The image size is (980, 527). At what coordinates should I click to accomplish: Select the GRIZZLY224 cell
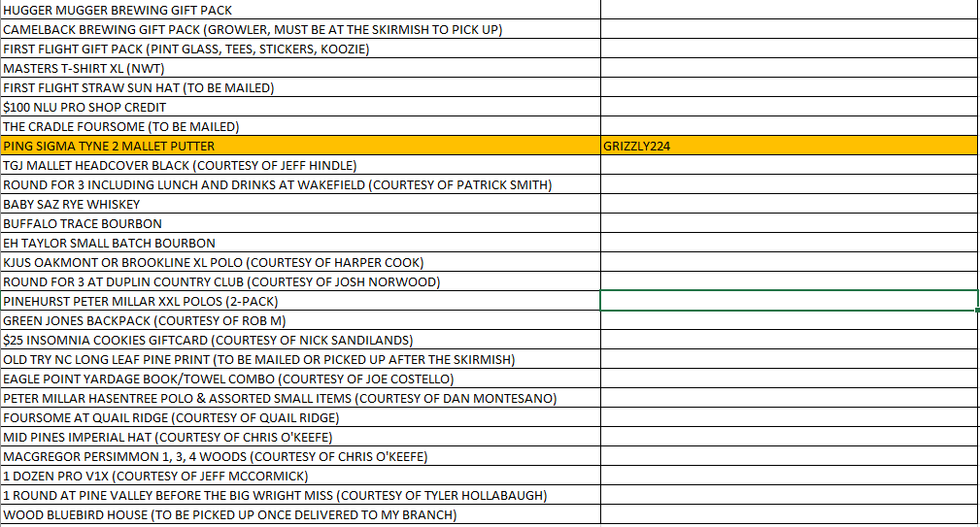tap(789, 146)
